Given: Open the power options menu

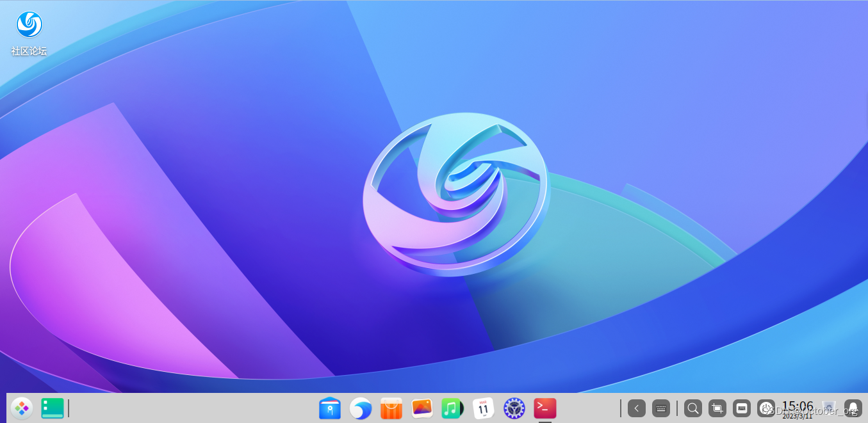Looking at the screenshot, I should [x=767, y=408].
